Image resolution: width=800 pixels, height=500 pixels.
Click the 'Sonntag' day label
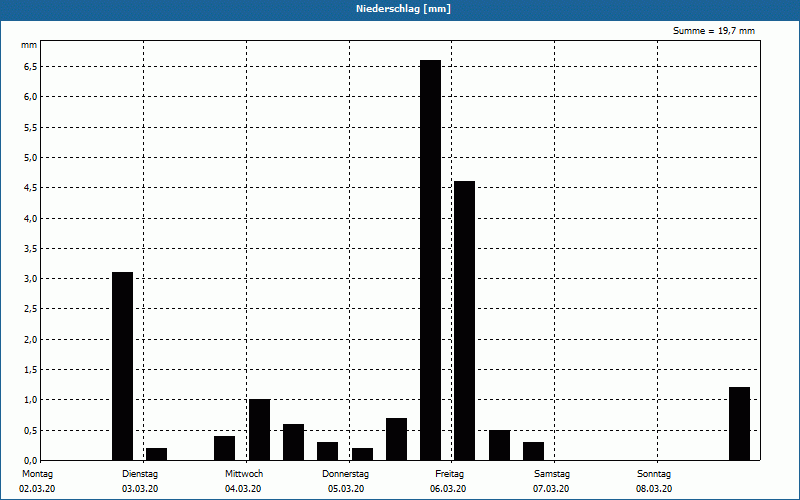tap(654, 474)
